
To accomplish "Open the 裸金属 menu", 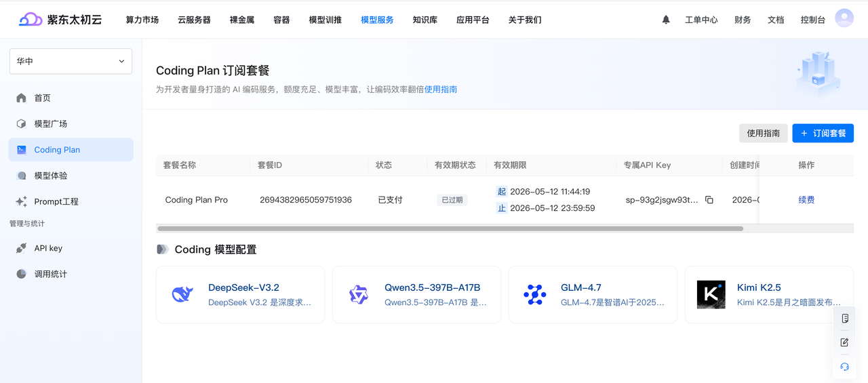I will [242, 20].
